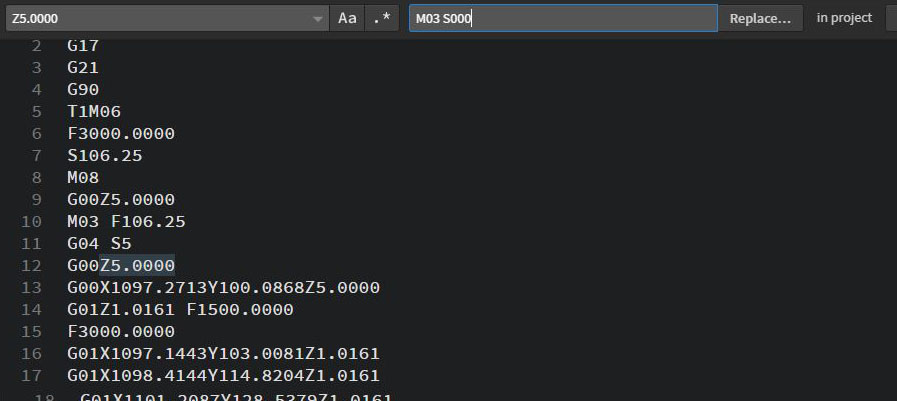The width and height of the screenshot is (897, 401).
Task: Click line number 14 in the gutter
Action: click(31, 309)
